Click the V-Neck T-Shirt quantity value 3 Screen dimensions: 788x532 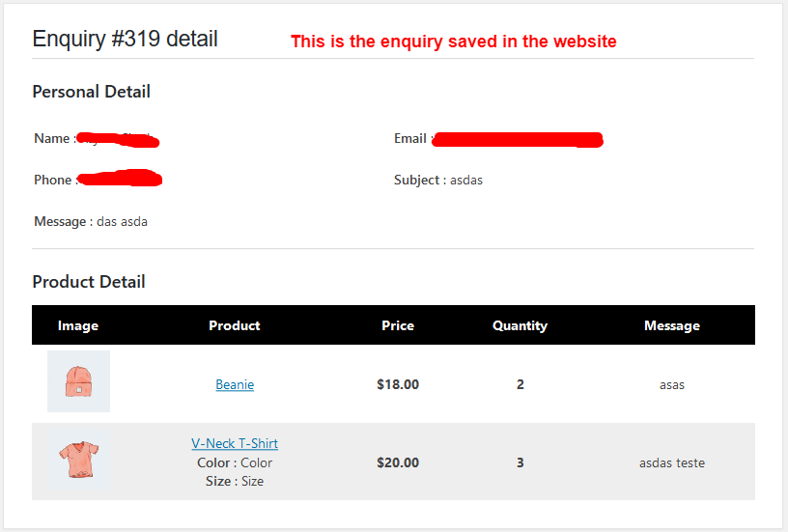tap(521, 462)
